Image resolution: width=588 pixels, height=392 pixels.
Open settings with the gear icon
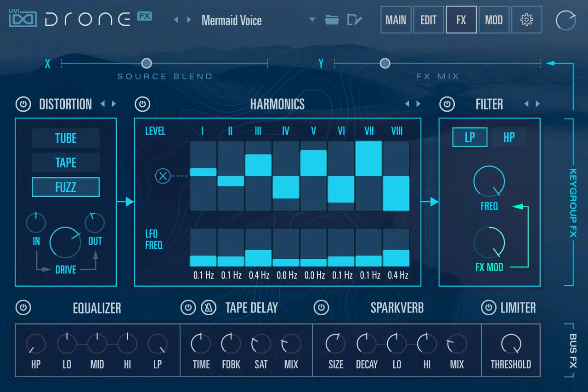526,20
